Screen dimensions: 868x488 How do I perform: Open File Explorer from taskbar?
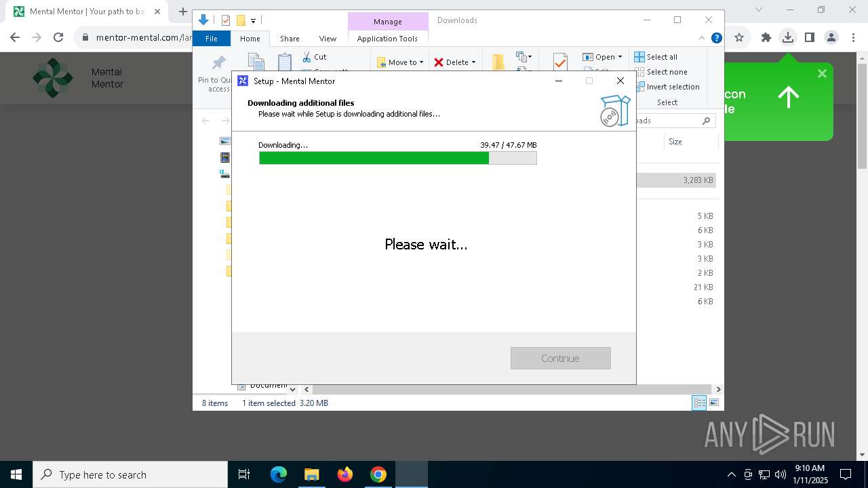(311, 474)
